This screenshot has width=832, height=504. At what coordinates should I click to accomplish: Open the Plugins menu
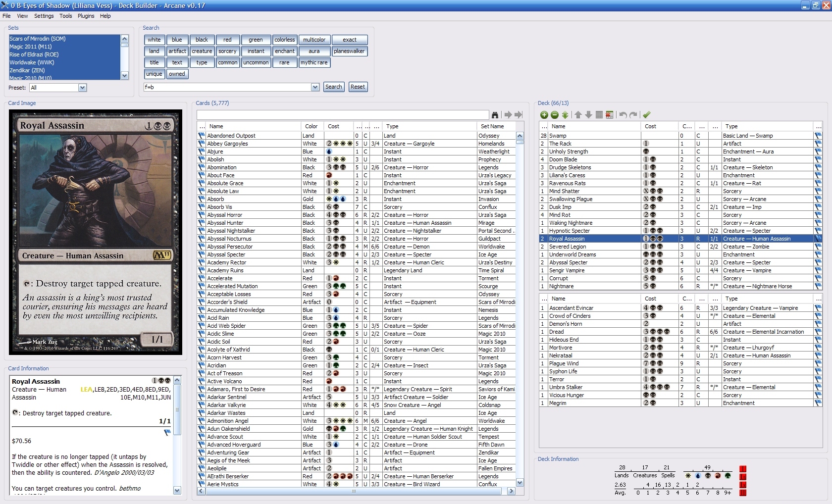click(x=86, y=16)
